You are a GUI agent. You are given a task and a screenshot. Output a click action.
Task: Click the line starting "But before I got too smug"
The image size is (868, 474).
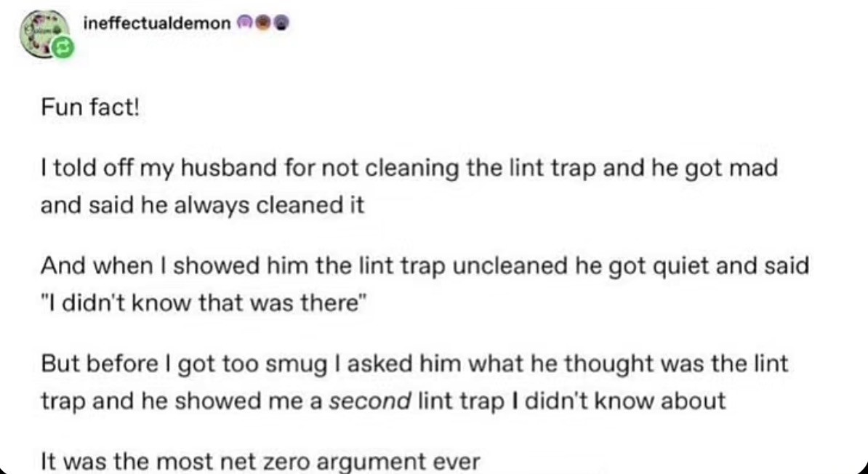tap(414, 363)
